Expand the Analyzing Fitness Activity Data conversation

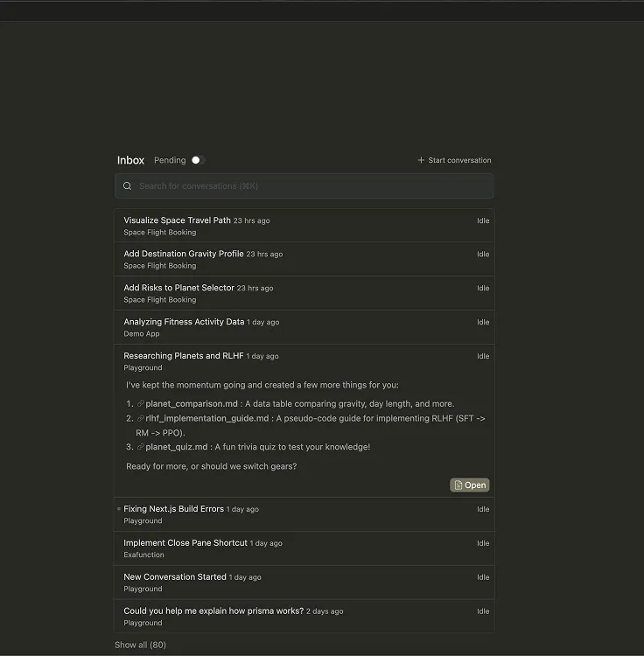pos(184,322)
